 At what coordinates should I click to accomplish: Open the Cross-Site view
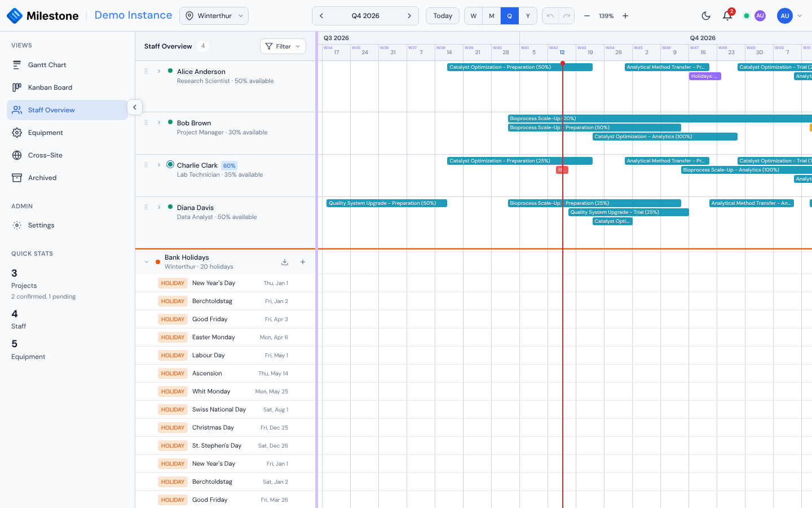[x=68, y=155]
